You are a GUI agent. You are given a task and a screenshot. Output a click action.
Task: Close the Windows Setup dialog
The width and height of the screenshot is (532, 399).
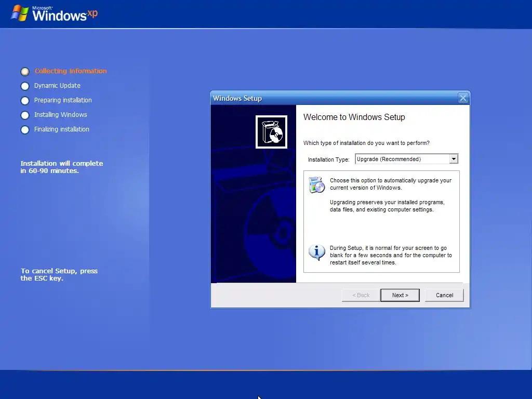point(463,98)
